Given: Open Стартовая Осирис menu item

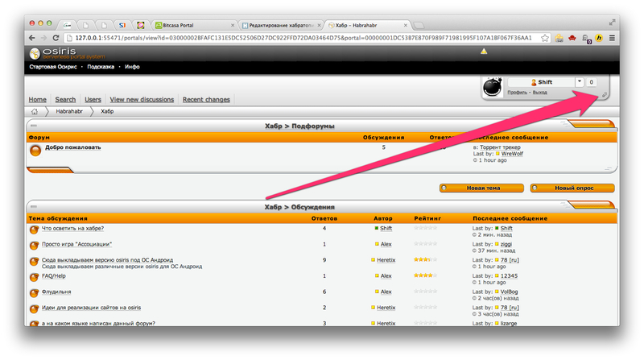Looking at the screenshot, I should pos(53,67).
